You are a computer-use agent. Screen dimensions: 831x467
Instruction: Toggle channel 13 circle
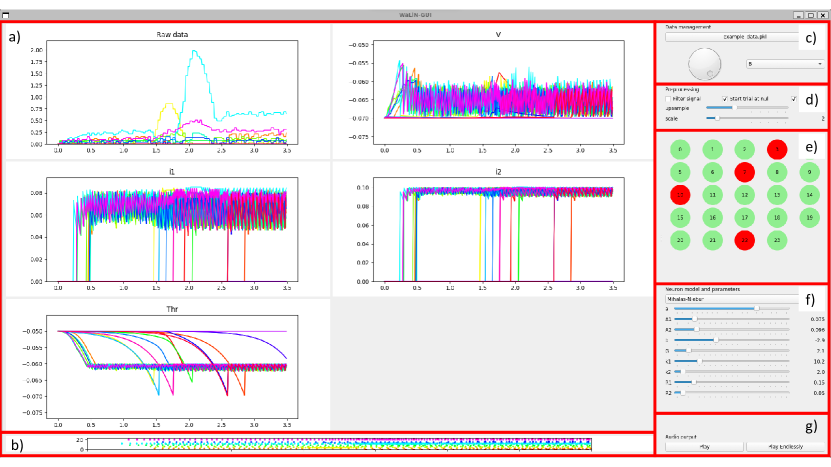point(777,195)
